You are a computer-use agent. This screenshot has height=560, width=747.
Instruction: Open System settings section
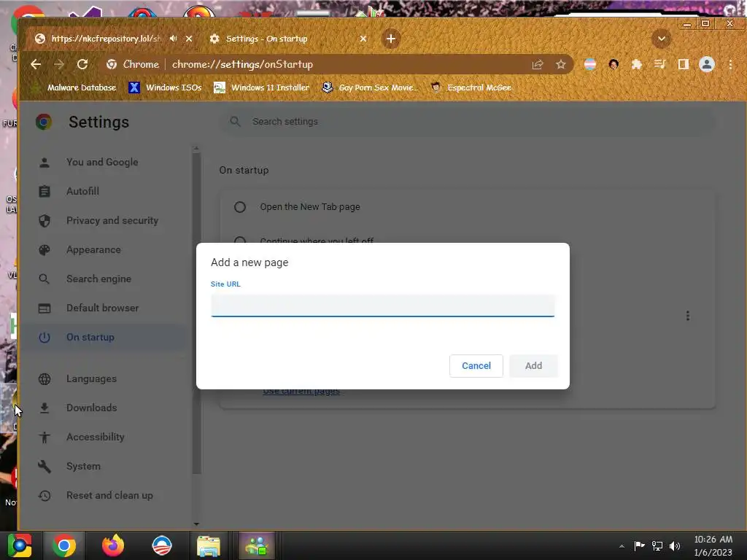tap(83, 466)
